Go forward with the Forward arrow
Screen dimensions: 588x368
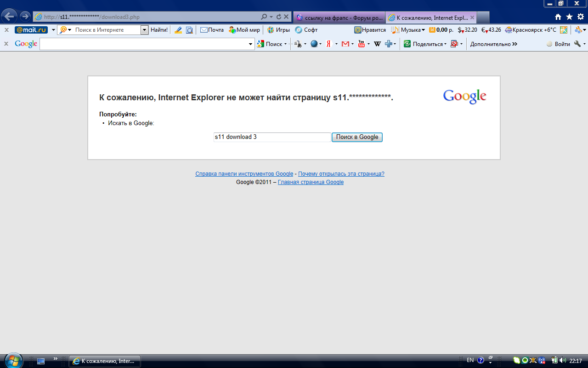25,17
